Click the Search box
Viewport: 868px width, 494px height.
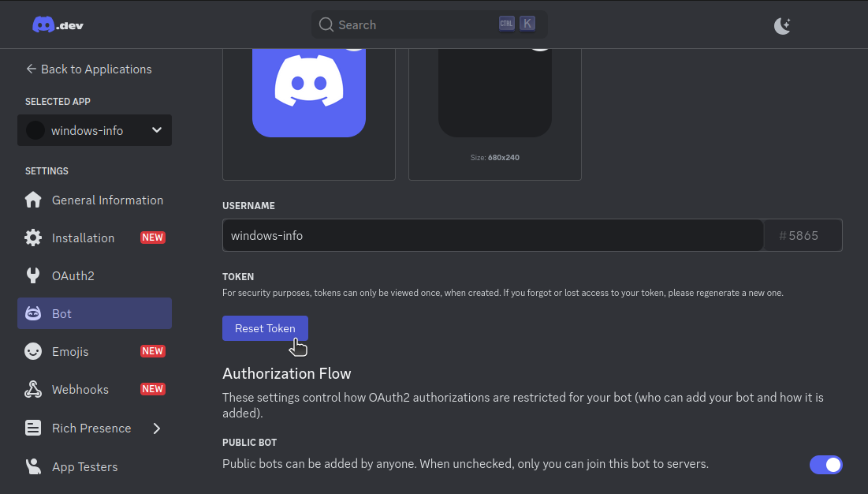(429, 25)
